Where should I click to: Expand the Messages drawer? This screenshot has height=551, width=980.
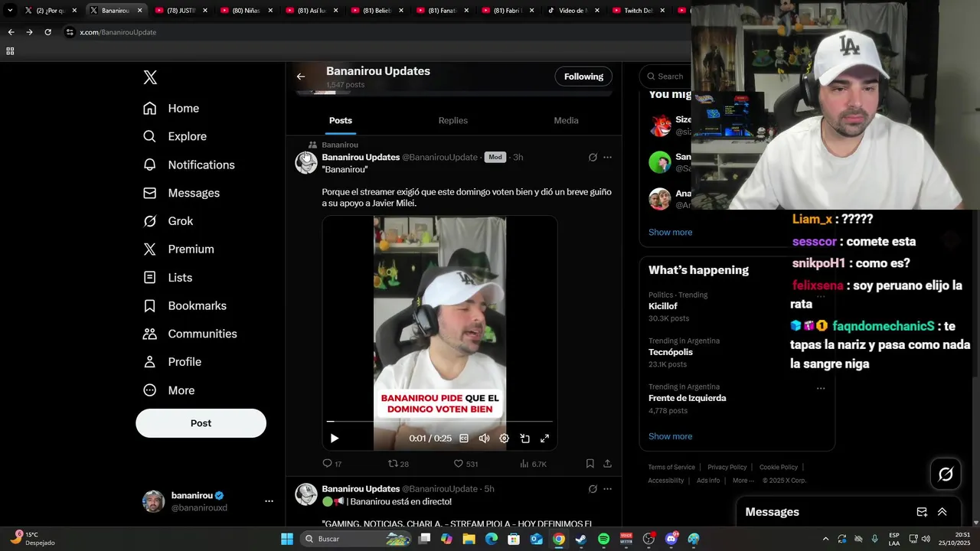[942, 512]
